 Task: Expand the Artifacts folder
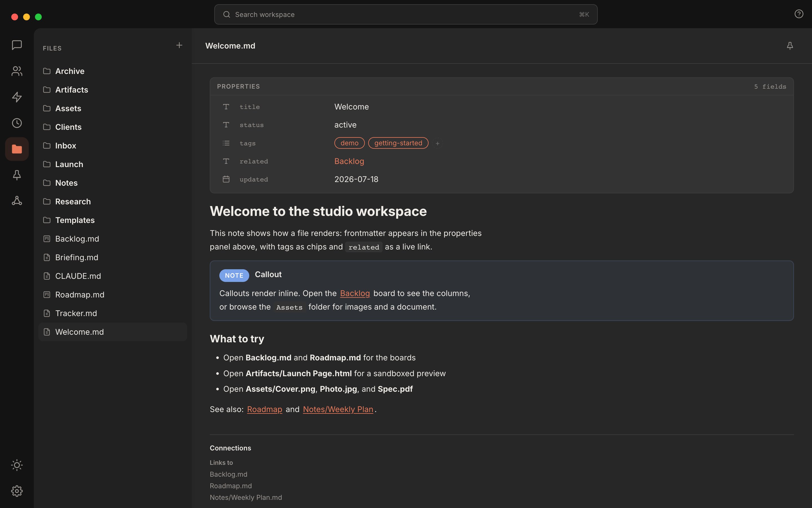[x=113, y=90]
